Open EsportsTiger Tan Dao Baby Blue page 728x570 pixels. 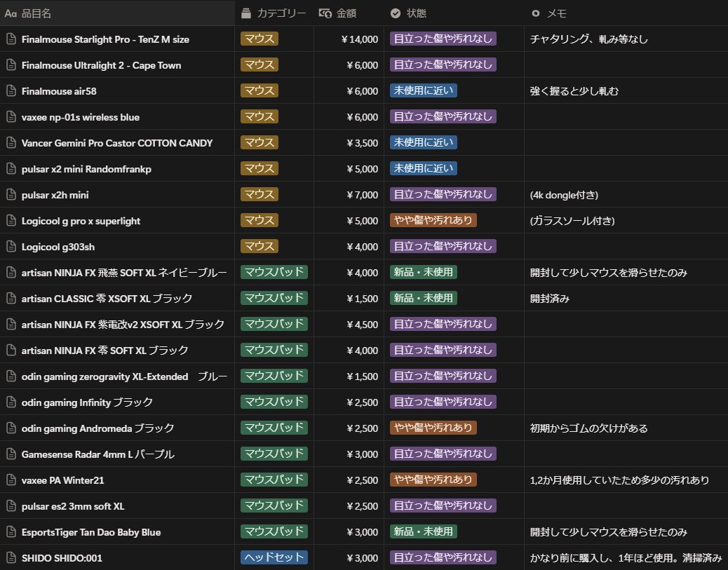[x=91, y=532]
